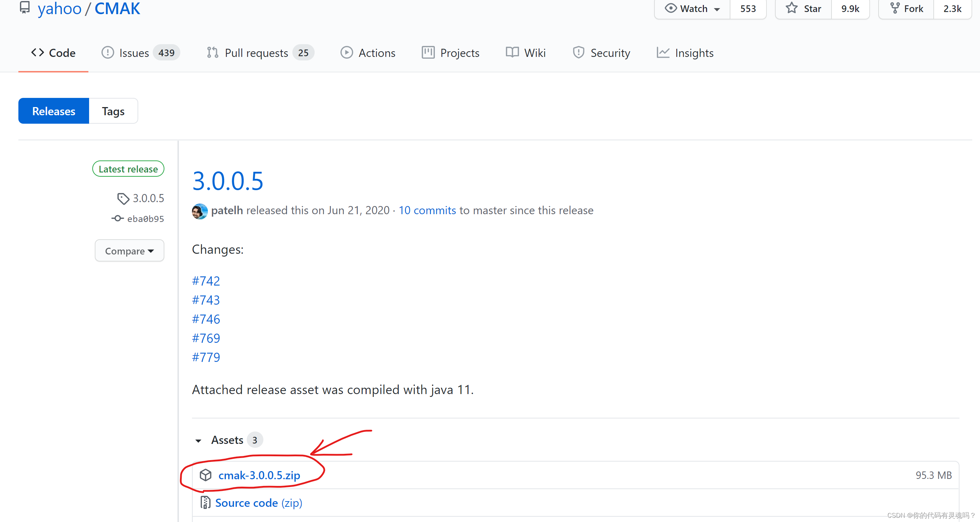Click the Actions play icon
The width and height of the screenshot is (980, 522).
pyautogui.click(x=346, y=52)
